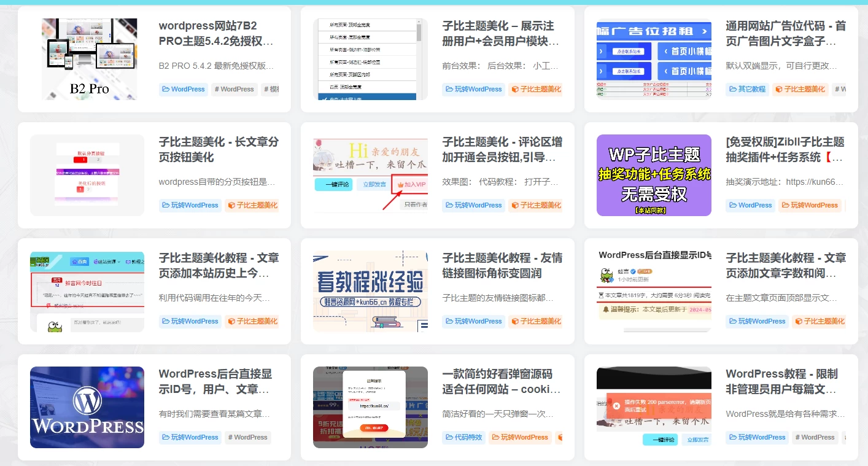Screen dimensions: 868x466
Task: Open the WordPress logo thumbnail
Action: pyautogui.click(x=87, y=407)
